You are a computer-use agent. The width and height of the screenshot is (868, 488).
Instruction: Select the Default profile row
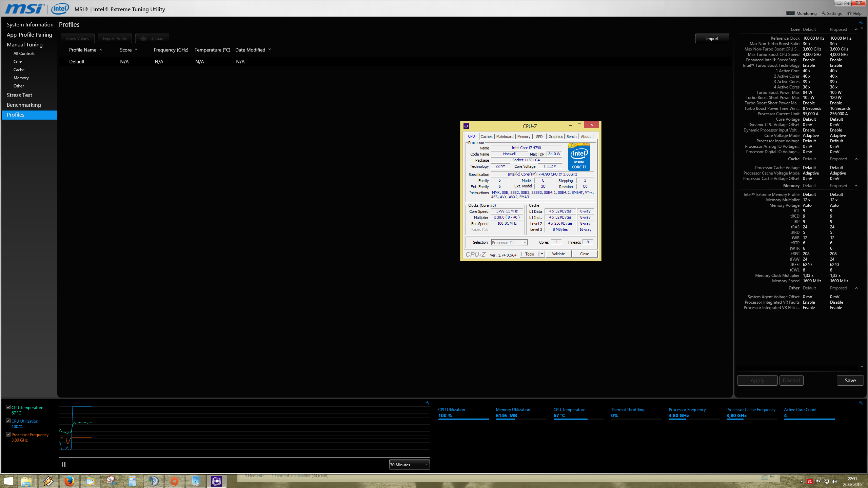pyautogui.click(x=77, y=62)
